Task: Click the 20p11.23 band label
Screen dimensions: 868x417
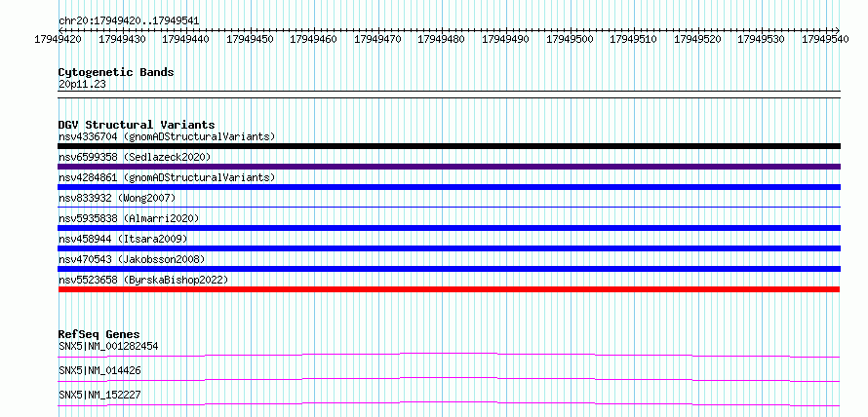Action: click(82, 85)
